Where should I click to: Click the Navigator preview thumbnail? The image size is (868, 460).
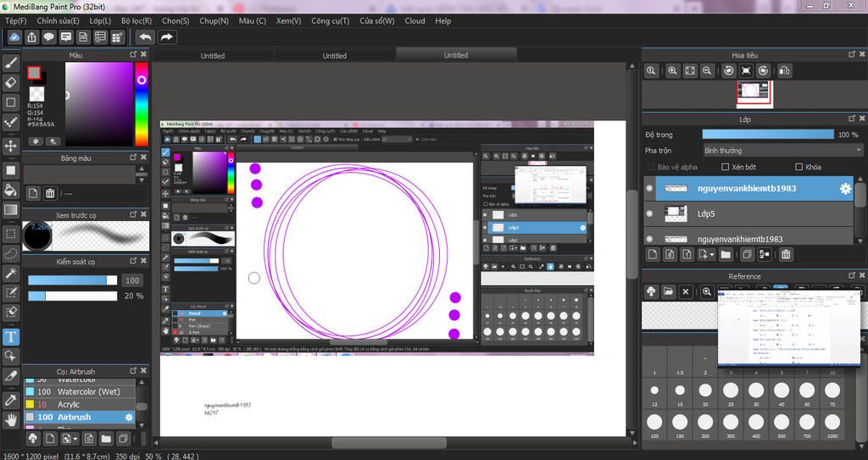754,93
